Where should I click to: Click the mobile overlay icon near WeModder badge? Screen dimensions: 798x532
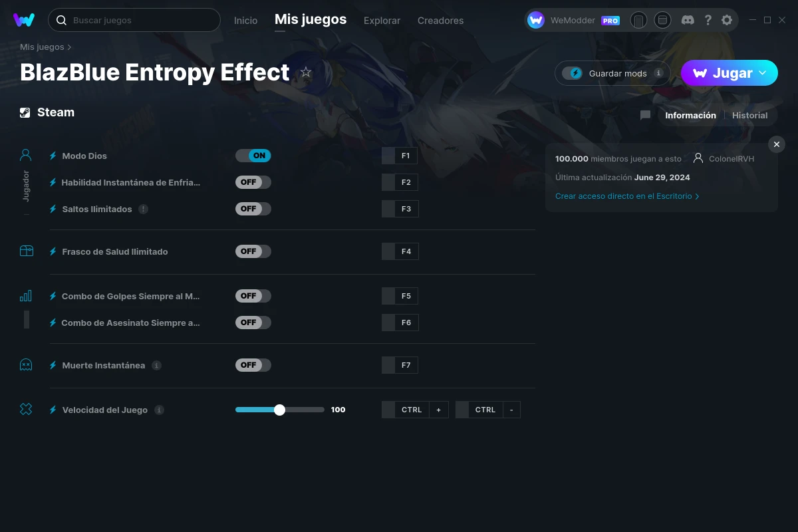[x=638, y=20]
